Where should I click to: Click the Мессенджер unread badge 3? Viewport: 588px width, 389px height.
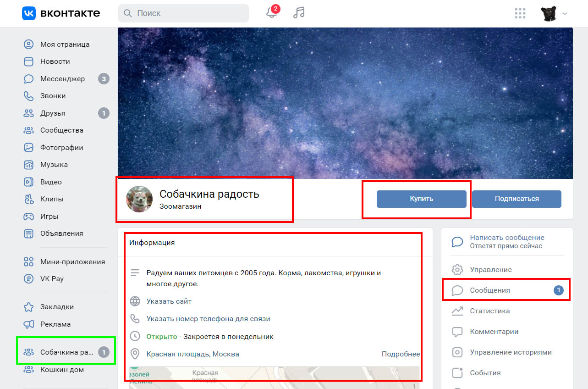[104, 79]
